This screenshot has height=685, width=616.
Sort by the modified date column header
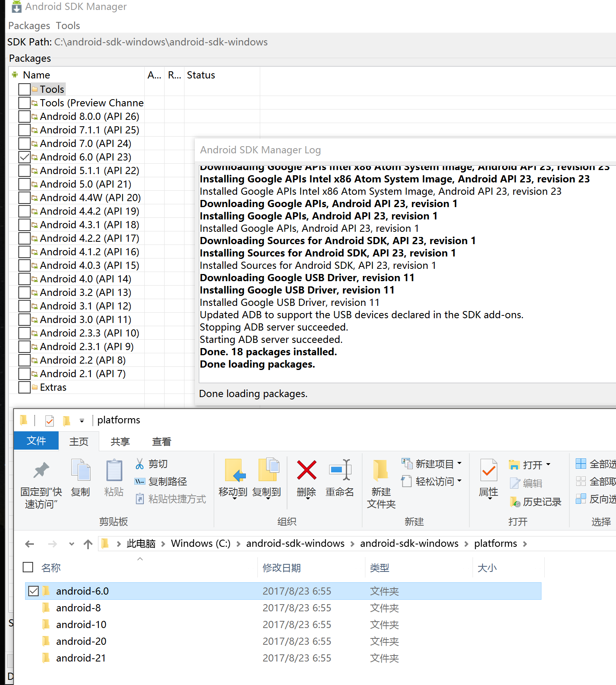(282, 568)
